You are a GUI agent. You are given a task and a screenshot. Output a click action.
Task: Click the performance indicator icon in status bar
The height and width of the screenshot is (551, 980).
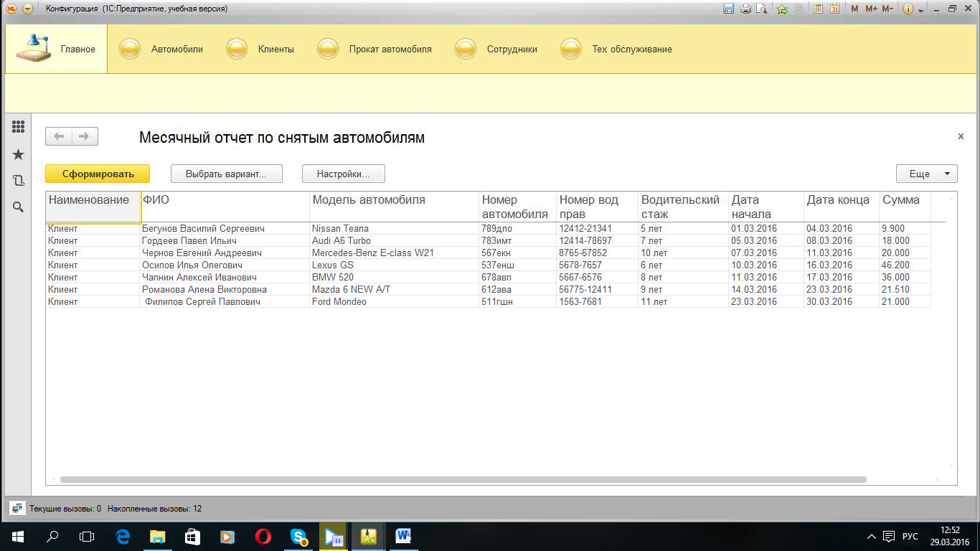click(x=18, y=509)
